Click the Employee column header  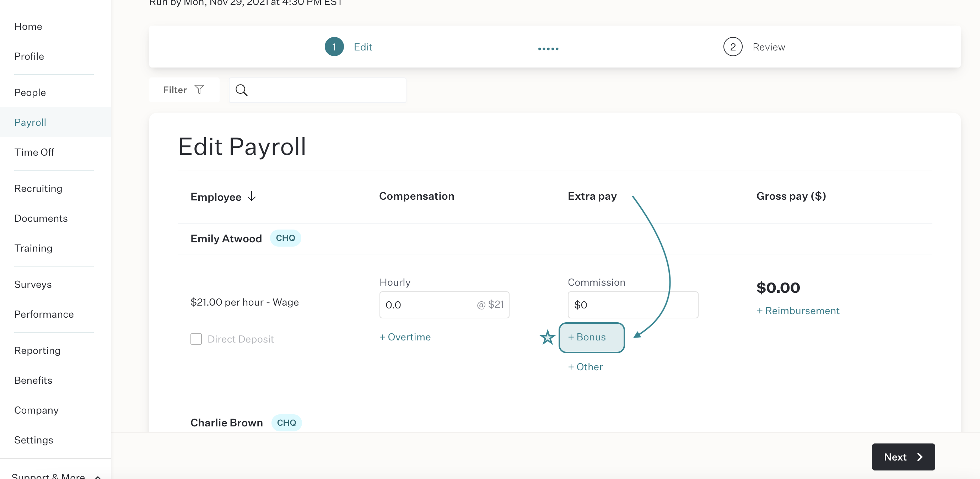[x=216, y=197]
